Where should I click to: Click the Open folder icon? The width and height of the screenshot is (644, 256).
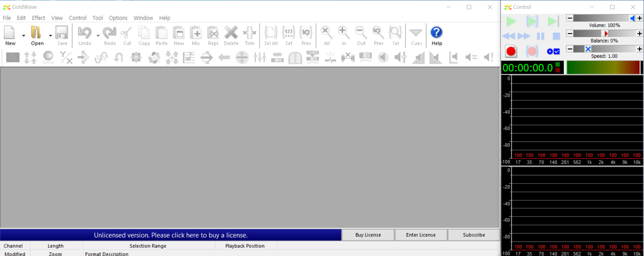[37, 35]
